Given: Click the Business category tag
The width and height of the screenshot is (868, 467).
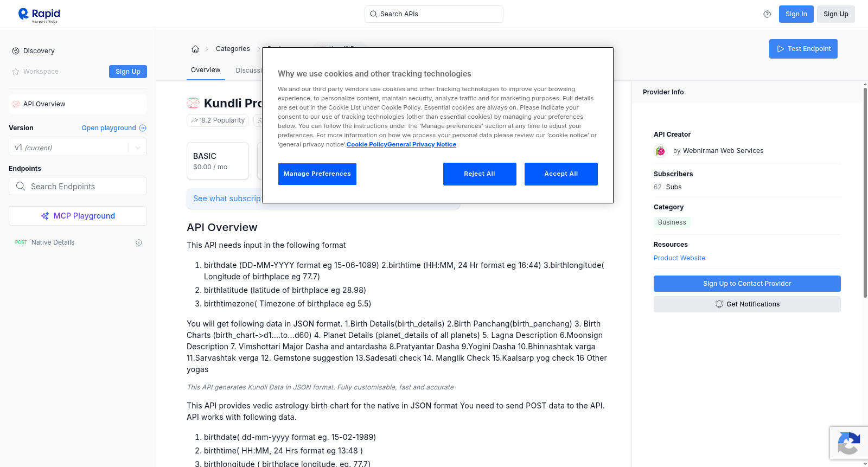Looking at the screenshot, I should point(672,222).
